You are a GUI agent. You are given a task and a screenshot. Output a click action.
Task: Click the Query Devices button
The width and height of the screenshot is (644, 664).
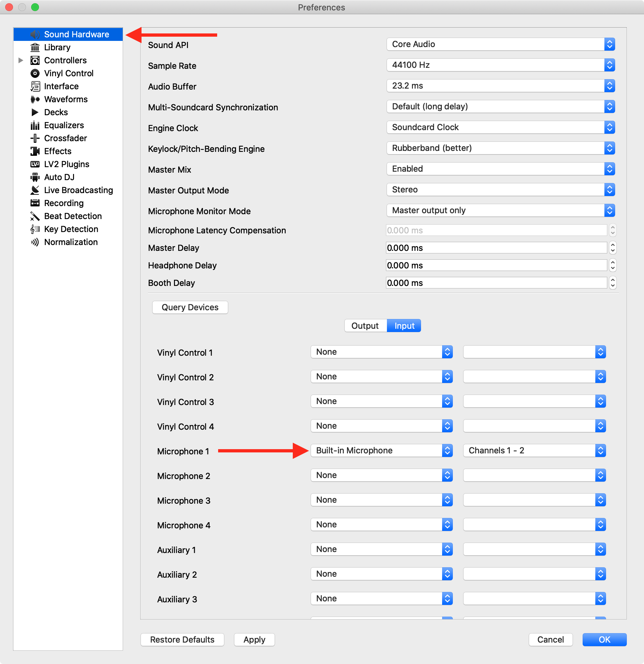tap(190, 307)
